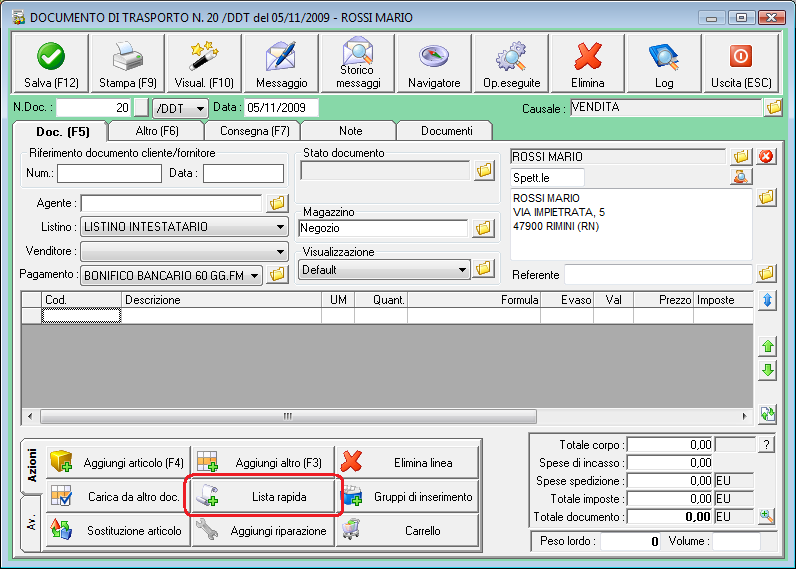This screenshot has height=569, width=796.
Task: Click Elimina linea
Action: 408,462
